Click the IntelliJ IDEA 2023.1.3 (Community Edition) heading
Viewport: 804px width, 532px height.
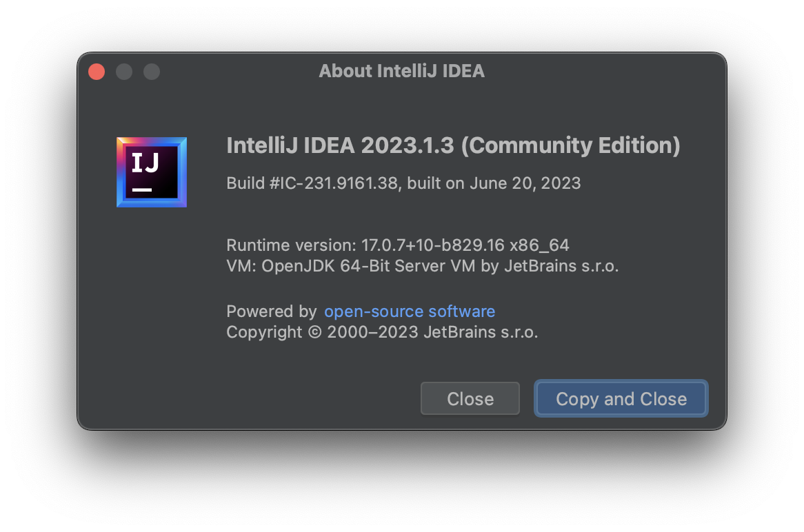point(453,145)
